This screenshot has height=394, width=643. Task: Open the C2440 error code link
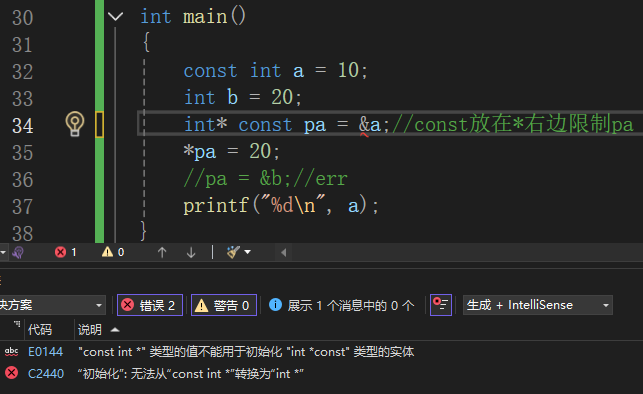(46, 374)
